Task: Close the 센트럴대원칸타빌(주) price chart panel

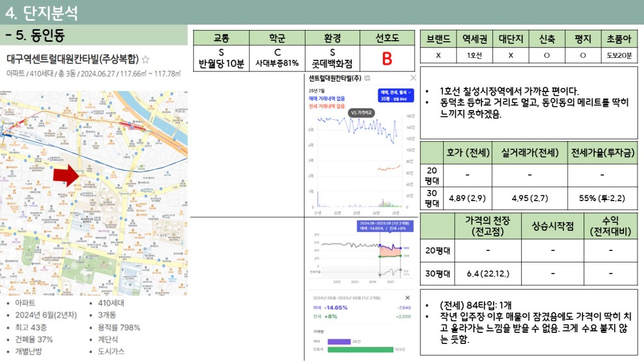Action: [x=413, y=78]
